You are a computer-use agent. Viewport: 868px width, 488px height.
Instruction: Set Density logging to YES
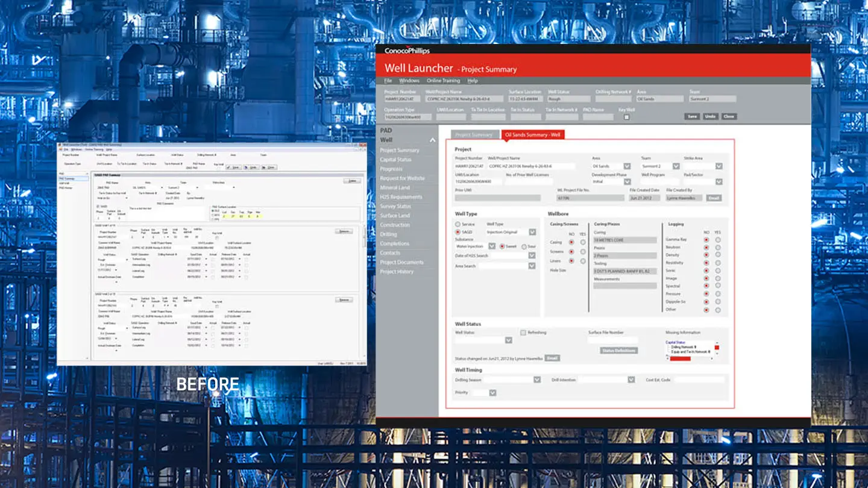pos(717,255)
